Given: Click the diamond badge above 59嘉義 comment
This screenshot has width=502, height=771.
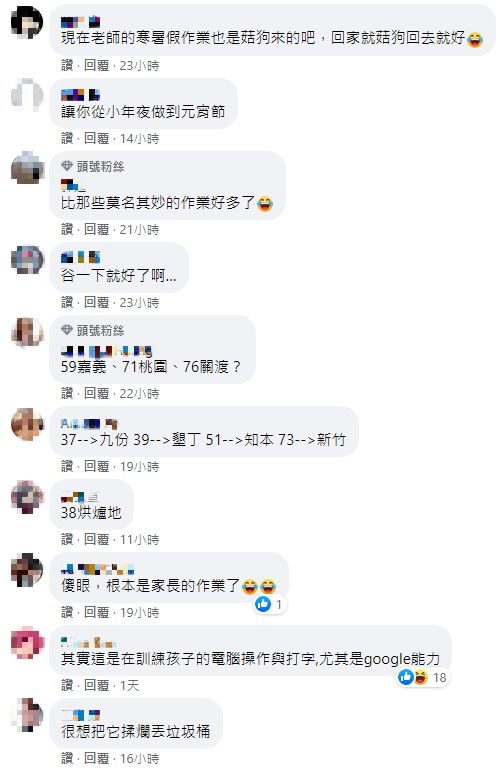Looking at the screenshot, I should [67, 330].
